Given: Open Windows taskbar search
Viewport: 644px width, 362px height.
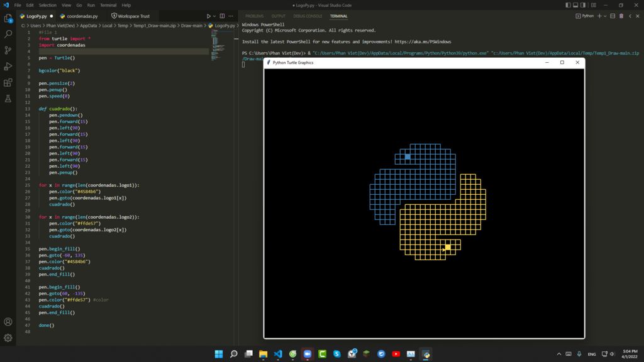Looking at the screenshot, I should [x=234, y=354].
